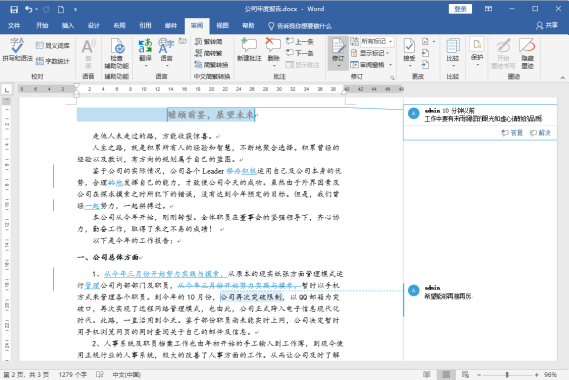Click the reject change icon with red X
Image resolution: width=569 pixels, height=380 pixels.
(x=426, y=42)
